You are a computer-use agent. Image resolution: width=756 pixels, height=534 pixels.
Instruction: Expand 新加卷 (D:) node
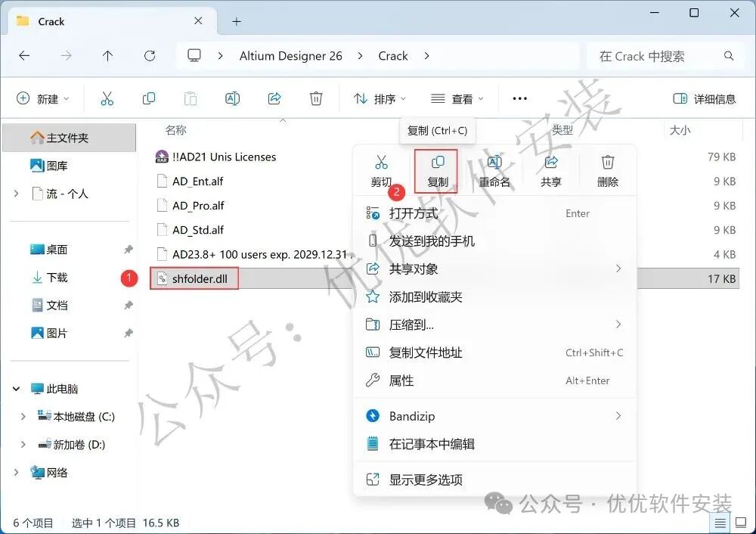pyautogui.click(x=23, y=444)
